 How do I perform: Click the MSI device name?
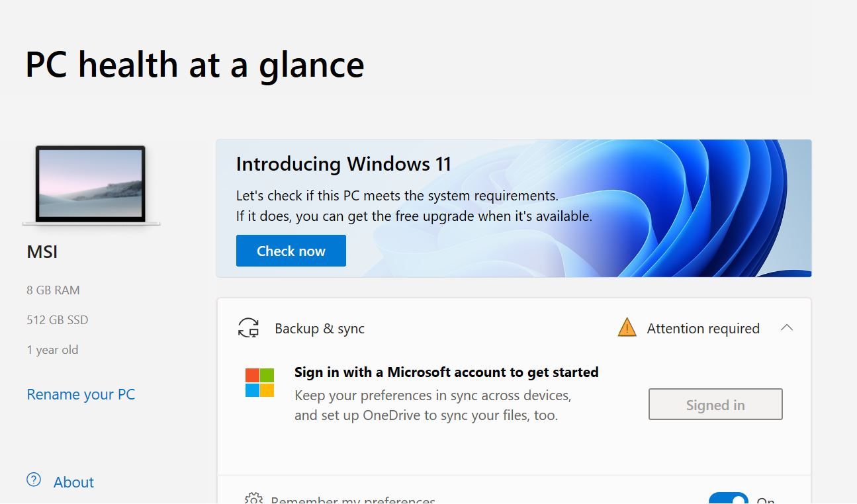(42, 252)
